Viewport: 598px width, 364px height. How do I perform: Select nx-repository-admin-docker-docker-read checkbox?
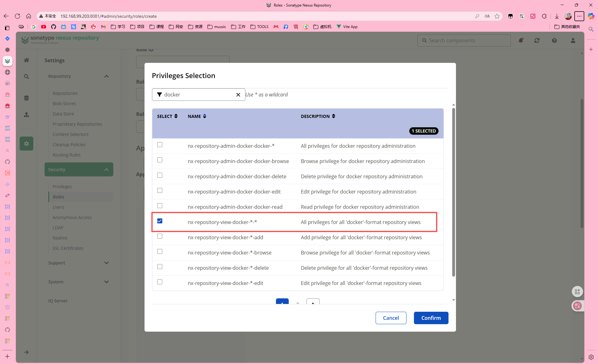160,206
